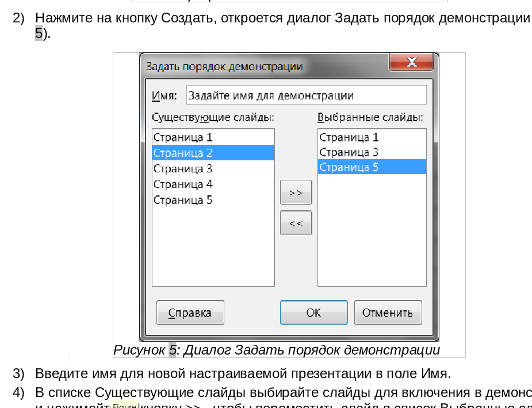Click empty area in Существующие слайды list
This screenshot has width=532, height=408.
coord(213,247)
